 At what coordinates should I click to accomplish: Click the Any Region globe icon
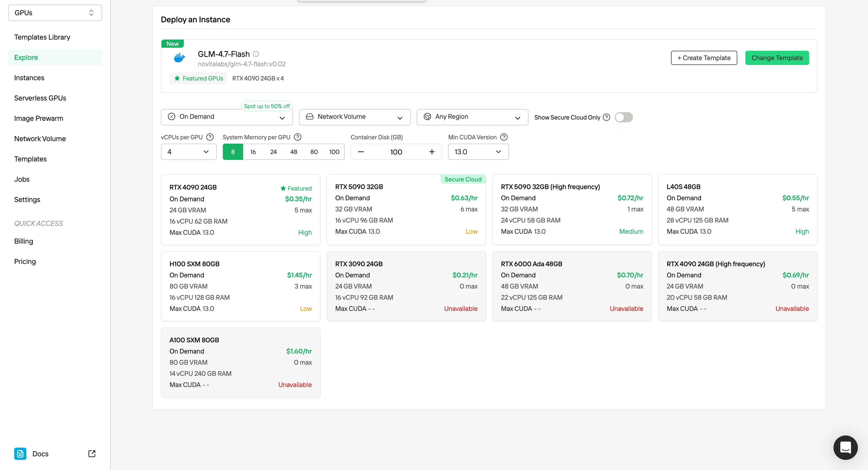[x=427, y=116]
